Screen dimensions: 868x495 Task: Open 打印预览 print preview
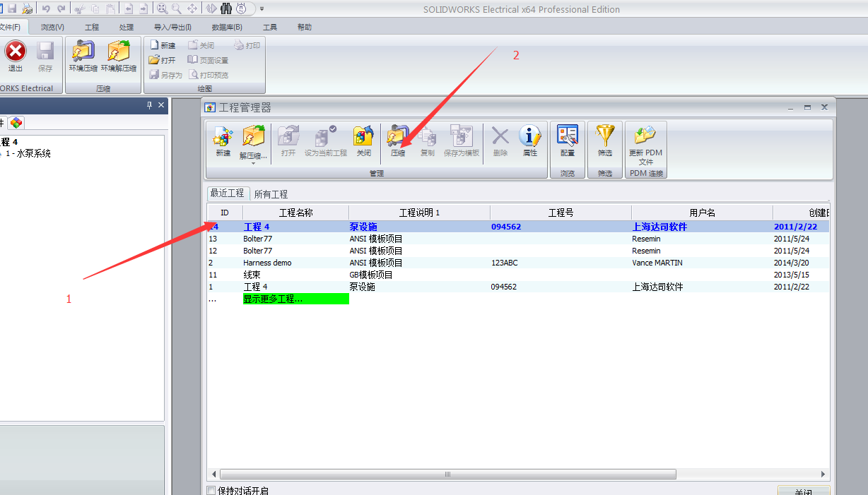208,75
